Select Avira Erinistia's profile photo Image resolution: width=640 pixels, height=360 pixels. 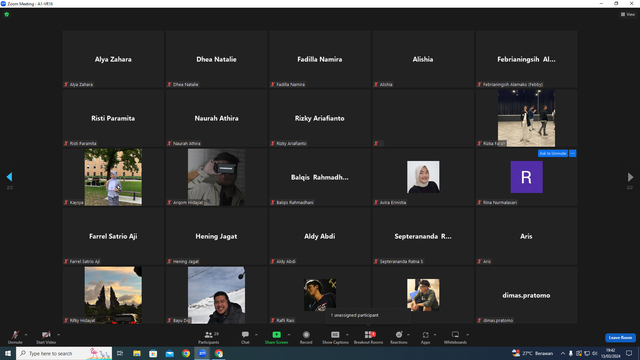pyautogui.click(x=423, y=177)
